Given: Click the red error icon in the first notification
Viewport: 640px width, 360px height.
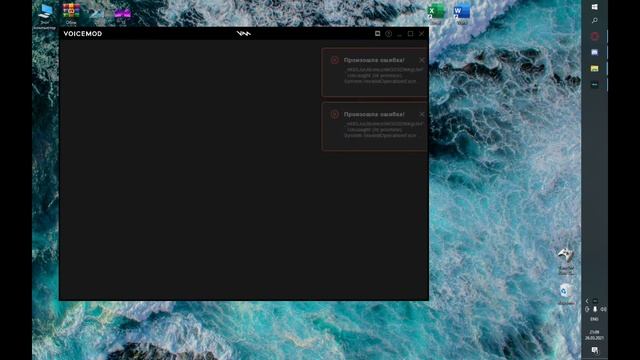Looking at the screenshot, I should pyautogui.click(x=335, y=60).
